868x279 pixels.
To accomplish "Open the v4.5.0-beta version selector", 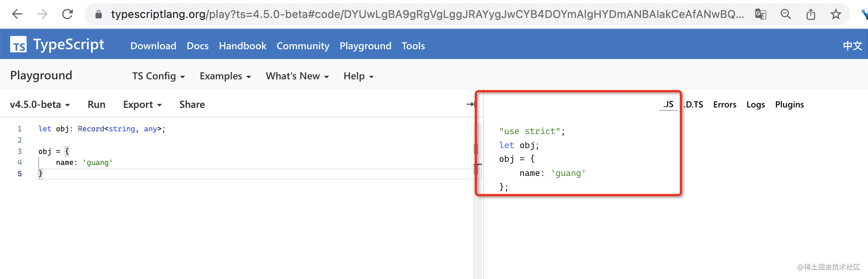I will coord(40,105).
